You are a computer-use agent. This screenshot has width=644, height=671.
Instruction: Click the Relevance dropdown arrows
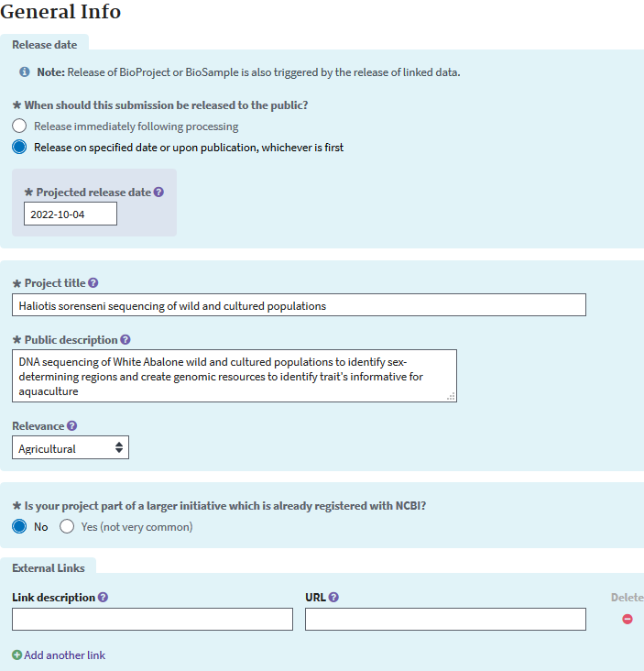click(119, 447)
